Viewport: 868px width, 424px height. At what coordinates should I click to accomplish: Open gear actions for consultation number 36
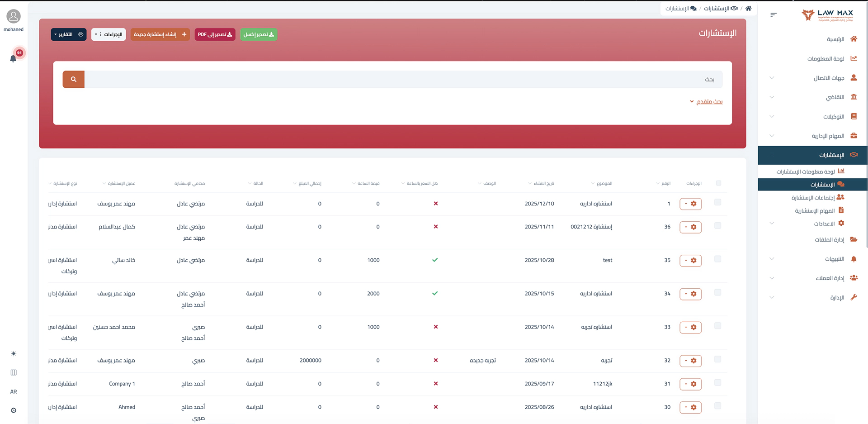(690, 227)
